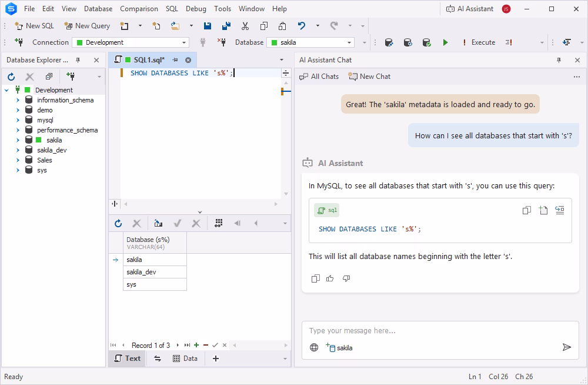
Task: Open the Tools menu
Action: point(222,9)
